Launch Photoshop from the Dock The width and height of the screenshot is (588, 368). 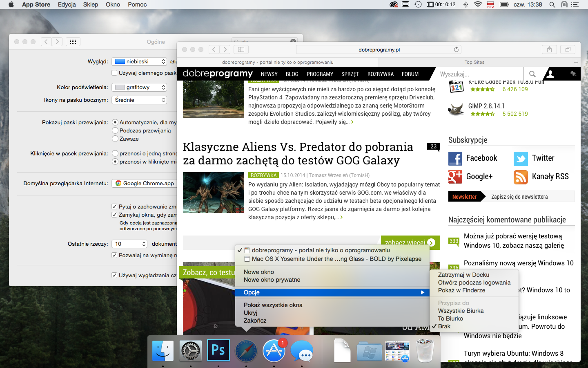218,350
